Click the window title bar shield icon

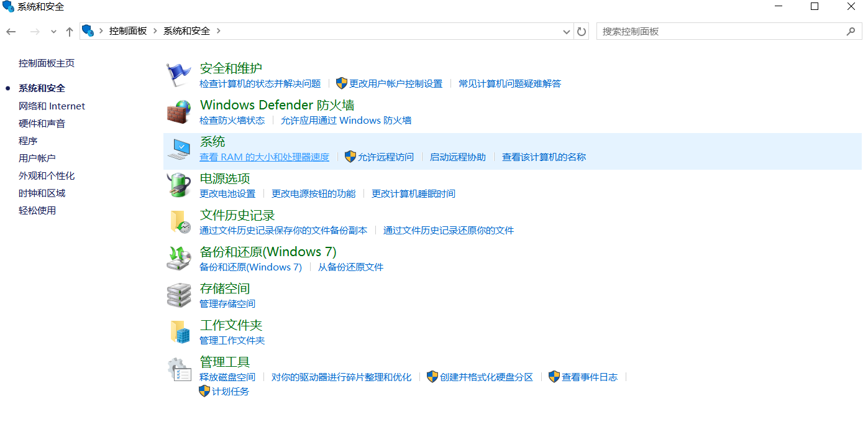click(x=8, y=7)
